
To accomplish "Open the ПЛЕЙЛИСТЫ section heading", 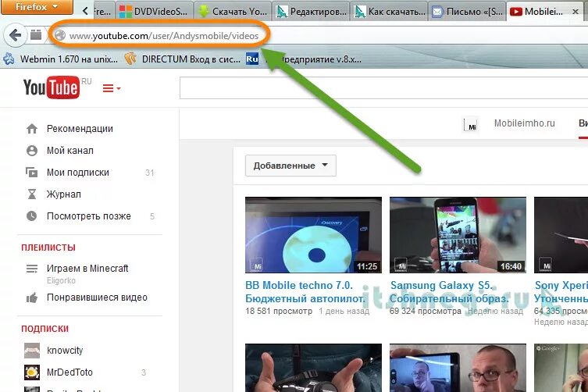I will [x=48, y=248].
